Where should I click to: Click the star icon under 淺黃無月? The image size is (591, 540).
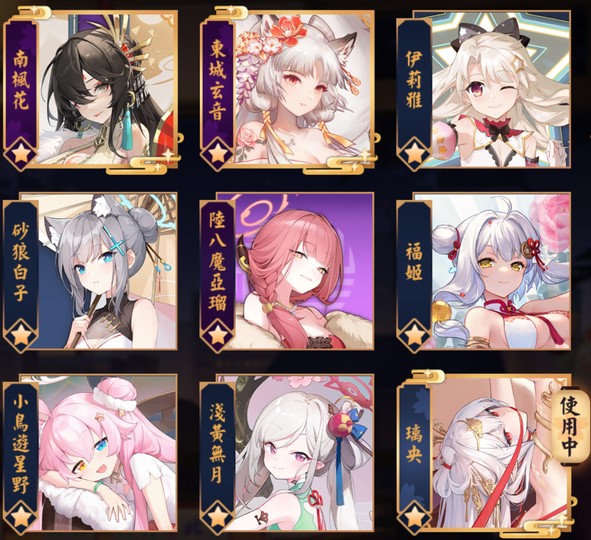[x=217, y=517]
